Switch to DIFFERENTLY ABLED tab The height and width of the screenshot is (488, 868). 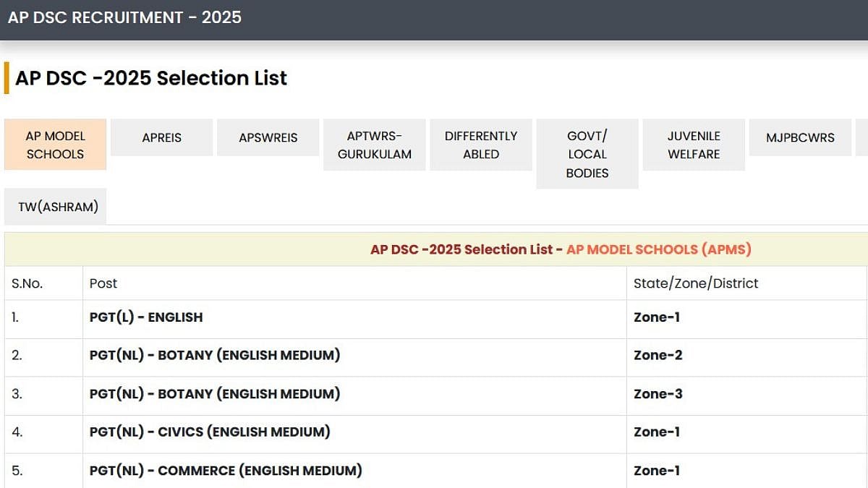coord(481,145)
